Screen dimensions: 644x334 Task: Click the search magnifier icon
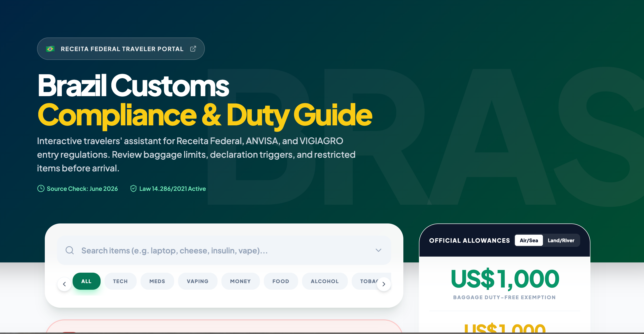tap(69, 250)
